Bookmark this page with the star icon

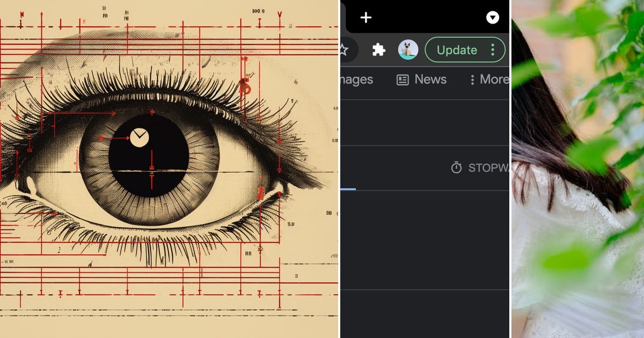[x=343, y=50]
